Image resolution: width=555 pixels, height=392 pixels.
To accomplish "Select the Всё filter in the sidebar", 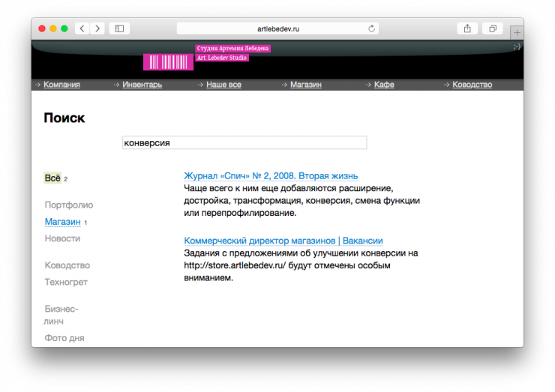I will pyautogui.click(x=52, y=178).
